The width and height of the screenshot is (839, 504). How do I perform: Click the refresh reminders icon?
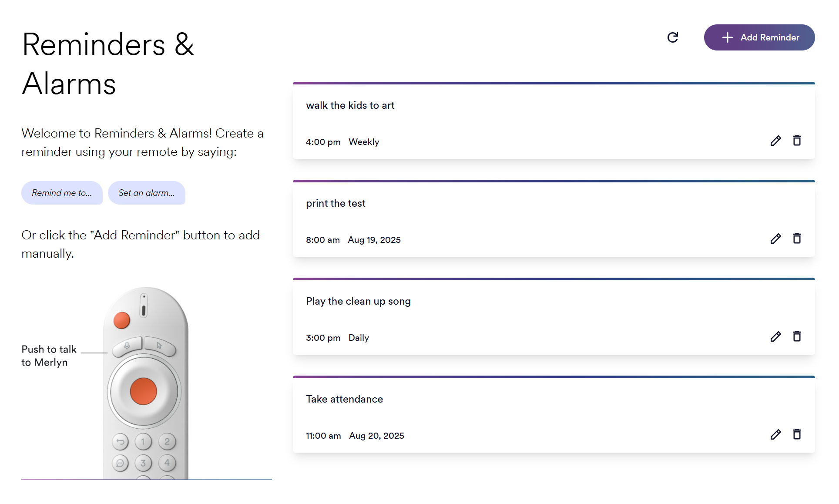(673, 37)
